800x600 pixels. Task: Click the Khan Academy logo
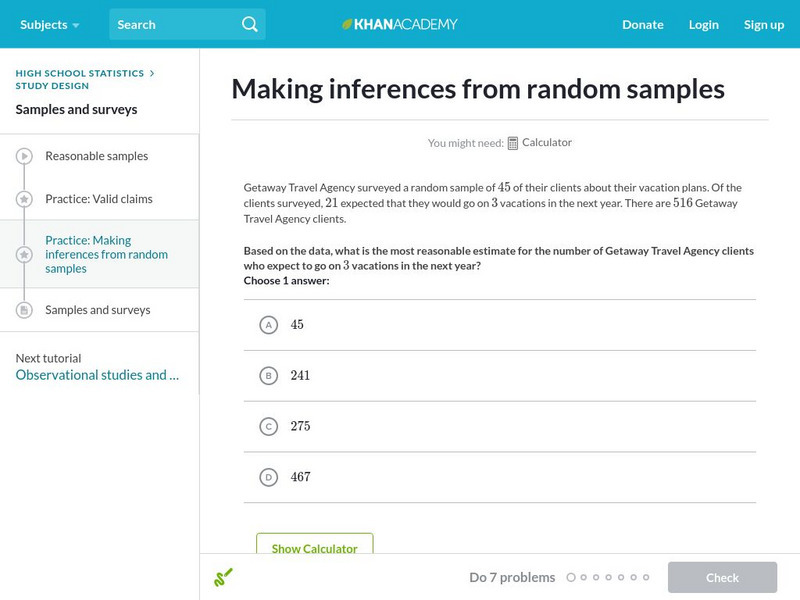400,24
